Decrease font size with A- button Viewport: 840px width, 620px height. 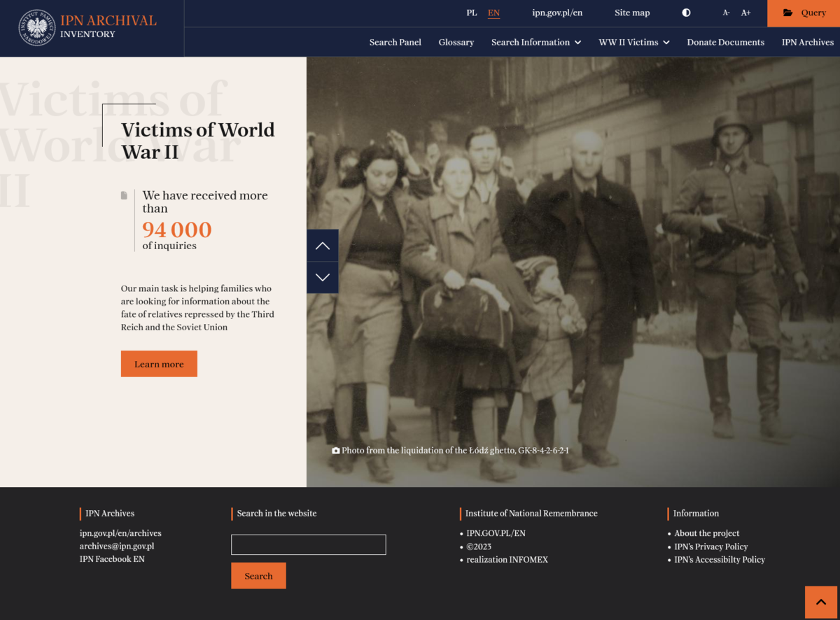[x=727, y=13]
